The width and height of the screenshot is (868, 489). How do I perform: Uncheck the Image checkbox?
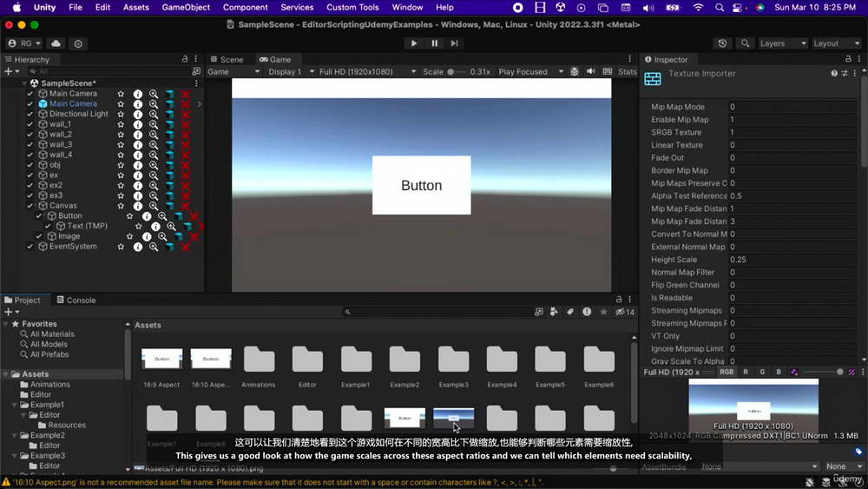click(39, 236)
